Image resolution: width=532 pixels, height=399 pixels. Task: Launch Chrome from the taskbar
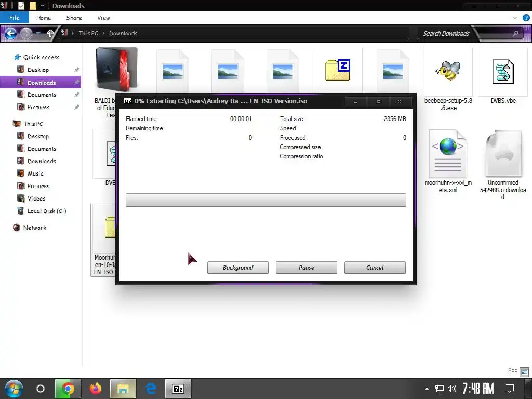[x=68, y=389]
